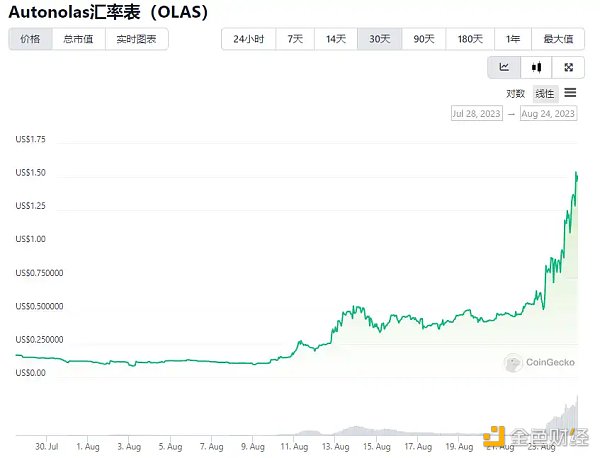The width and height of the screenshot is (600, 458).
Task: Switch range to 180天
Action: [470, 39]
